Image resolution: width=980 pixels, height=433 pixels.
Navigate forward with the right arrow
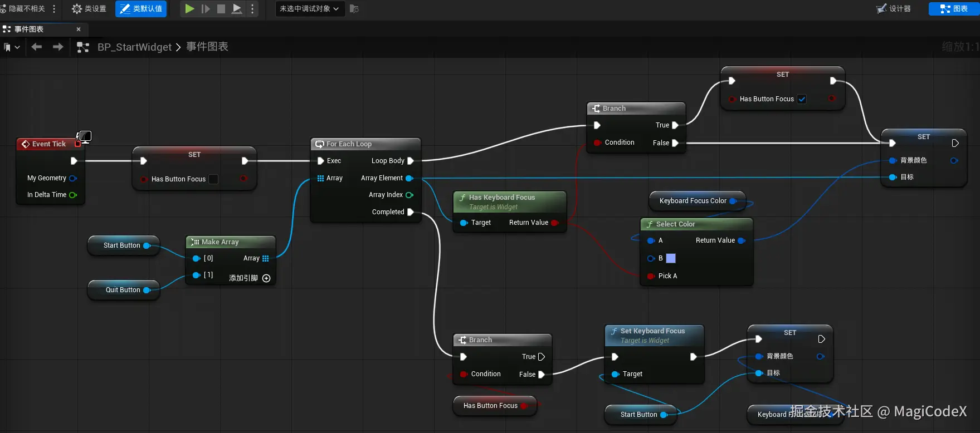58,47
